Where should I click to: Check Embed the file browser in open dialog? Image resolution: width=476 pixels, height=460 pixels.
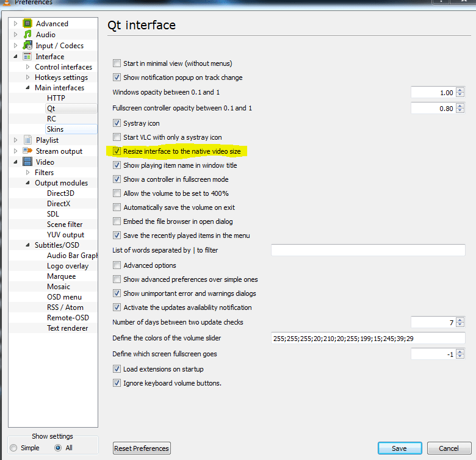point(117,221)
